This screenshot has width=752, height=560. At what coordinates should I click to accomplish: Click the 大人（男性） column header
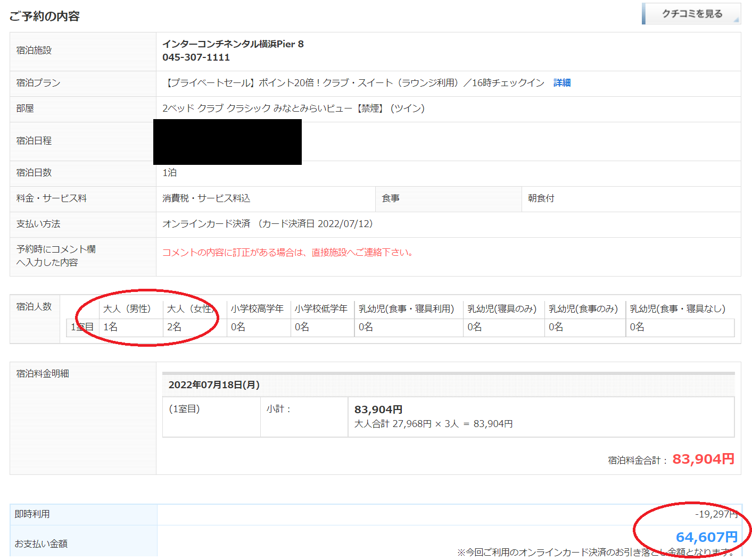[x=127, y=309]
